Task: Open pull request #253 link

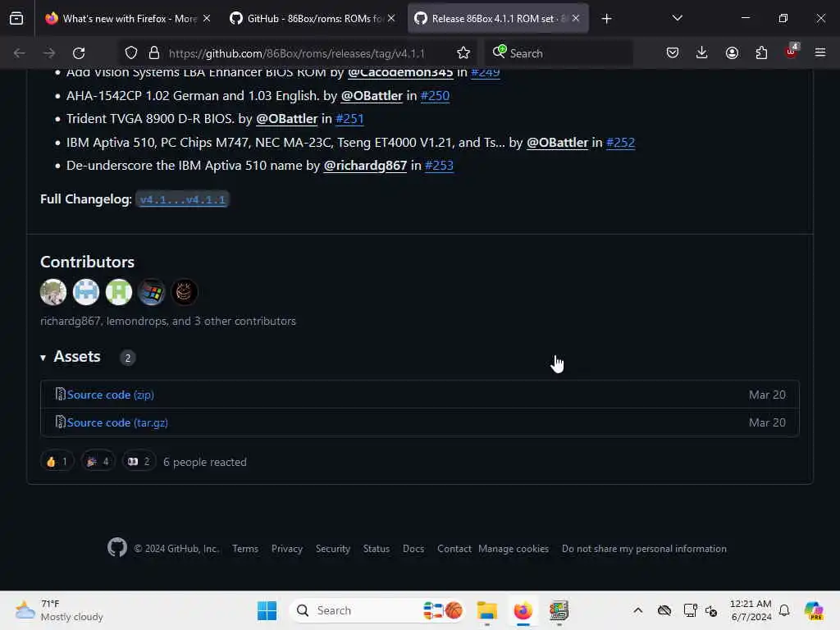Action: tap(439, 166)
